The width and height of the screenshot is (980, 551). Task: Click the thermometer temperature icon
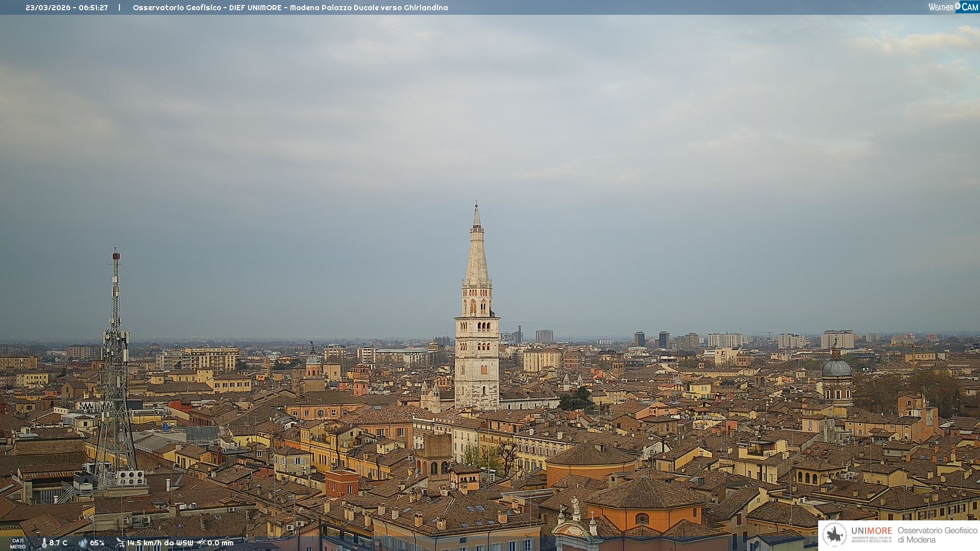tap(44, 543)
